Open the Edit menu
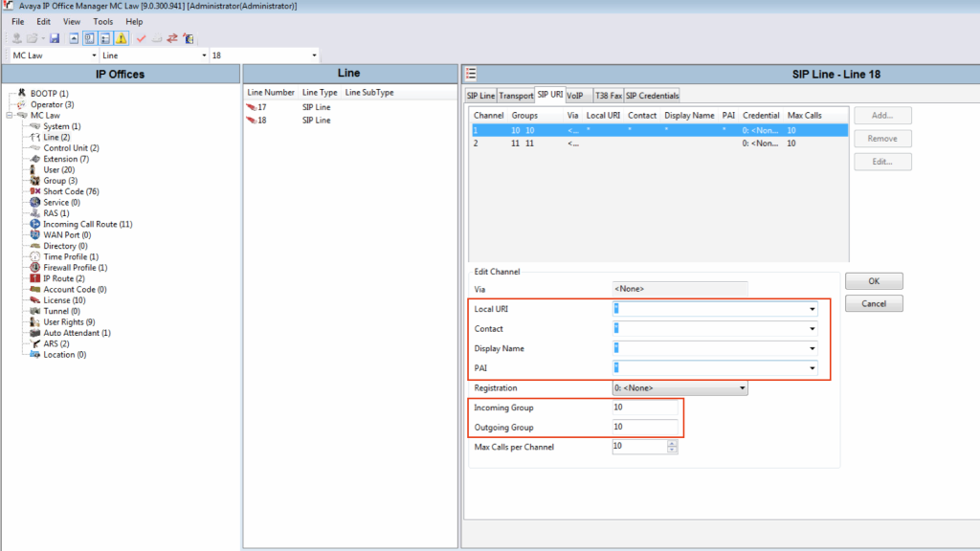The image size is (980, 551). pos(43,22)
